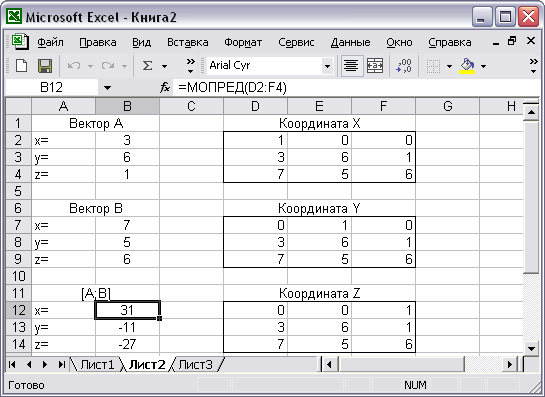Click the Fill Color bucket icon
This screenshot has height=397, width=545.
click(467, 66)
